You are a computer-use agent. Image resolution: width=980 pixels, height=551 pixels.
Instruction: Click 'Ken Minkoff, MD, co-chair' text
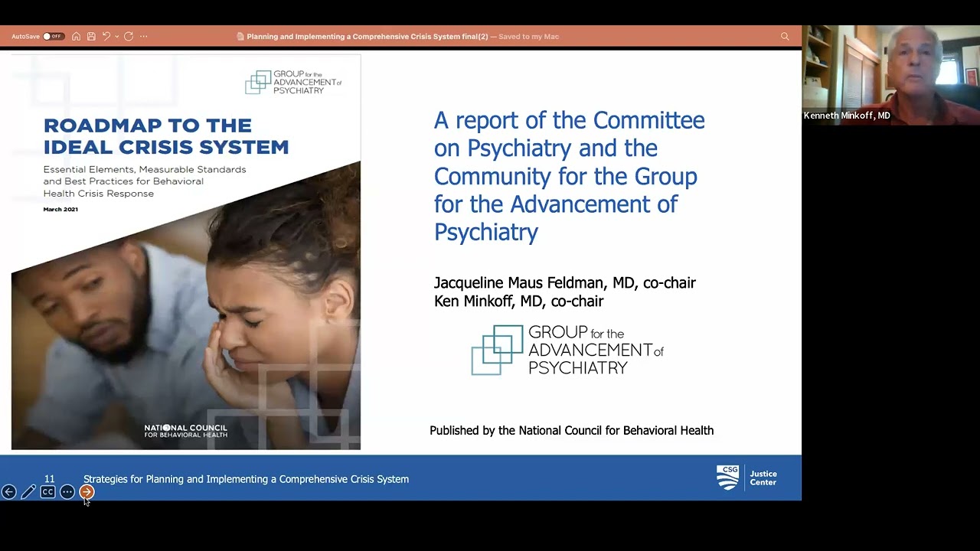(x=519, y=302)
